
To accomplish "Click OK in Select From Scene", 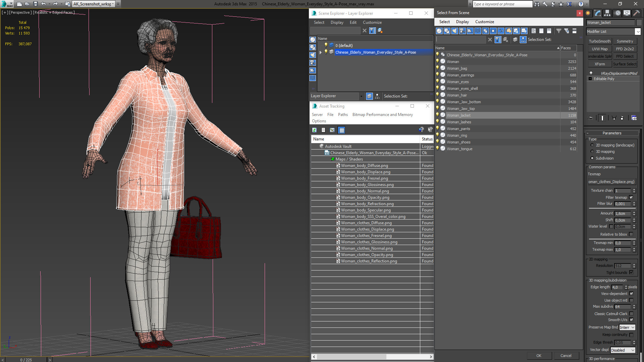I will pos(539,356).
